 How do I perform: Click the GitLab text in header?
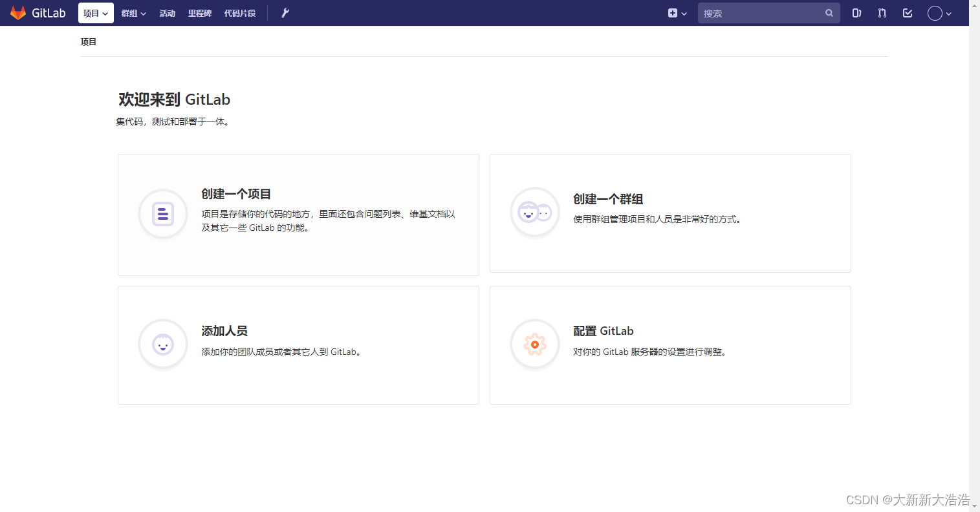coord(49,13)
